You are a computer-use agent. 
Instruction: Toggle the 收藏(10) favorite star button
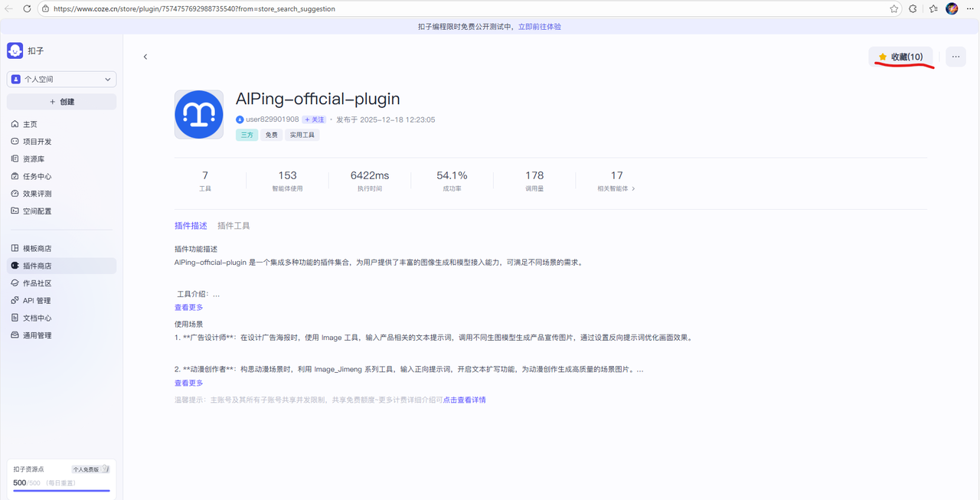coord(900,57)
